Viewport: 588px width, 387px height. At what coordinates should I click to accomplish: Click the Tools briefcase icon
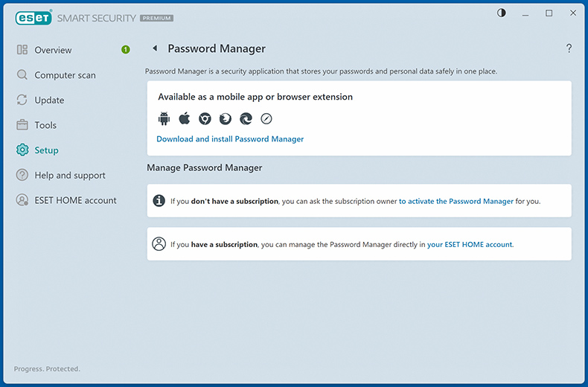click(x=22, y=125)
